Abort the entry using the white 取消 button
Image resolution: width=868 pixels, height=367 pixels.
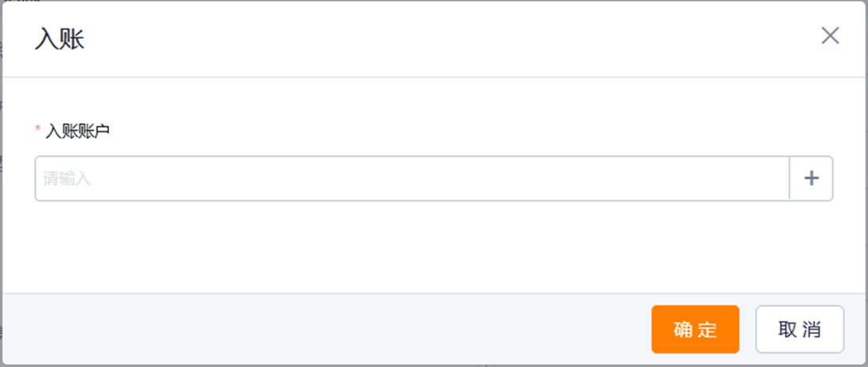799,329
